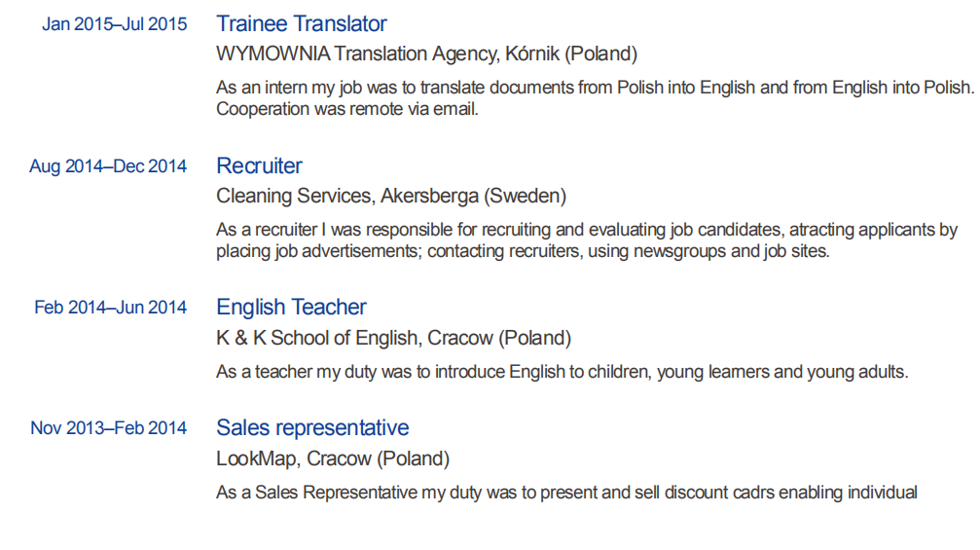
Task: Click the "English Teacher" job title heading
Action: (291, 308)
